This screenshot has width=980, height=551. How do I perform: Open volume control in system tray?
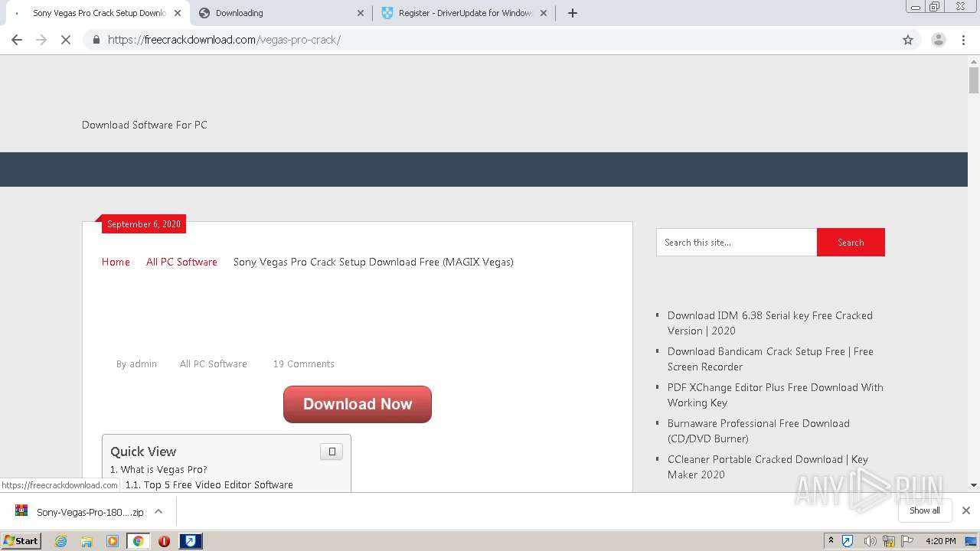pos(870,541)
